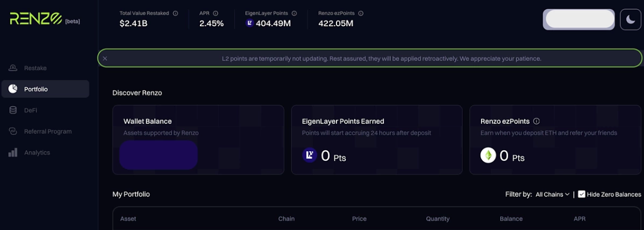
Task: Expand the All Chains filter dropdown
Action: click(x=552, y=194)
